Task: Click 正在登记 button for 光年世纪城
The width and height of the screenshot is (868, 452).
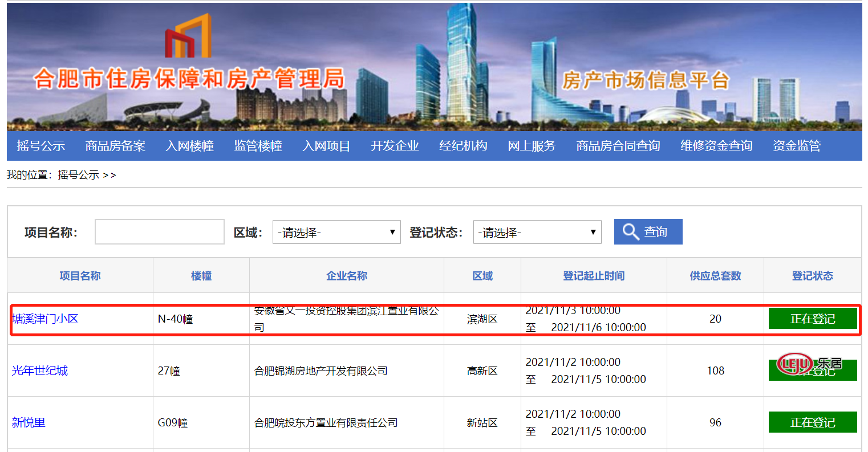Action: [x=813, y=370]
